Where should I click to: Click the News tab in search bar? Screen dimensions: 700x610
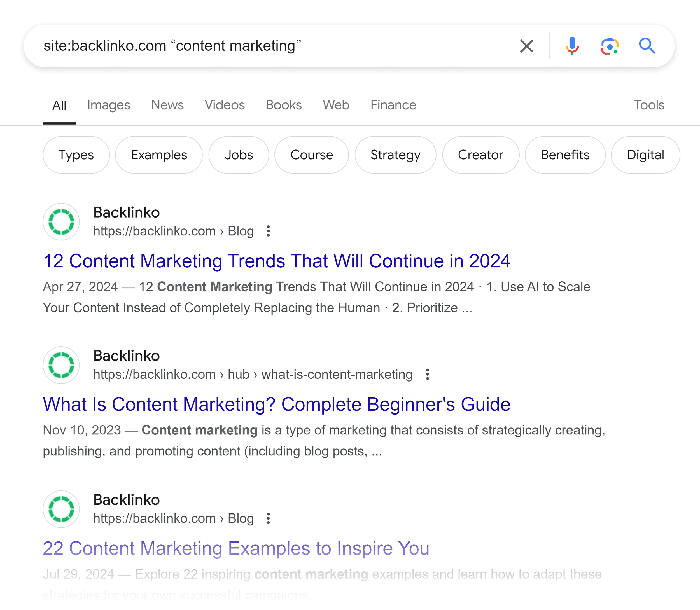[x=167, y=105]
